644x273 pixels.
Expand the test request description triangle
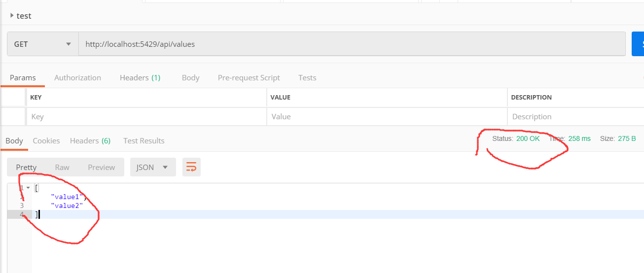[x=12, y=15]
